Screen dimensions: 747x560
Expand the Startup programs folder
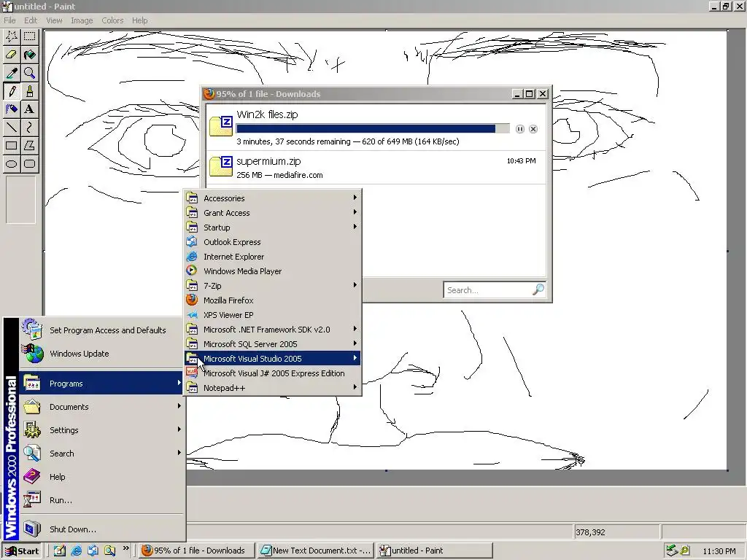[273, 227]
